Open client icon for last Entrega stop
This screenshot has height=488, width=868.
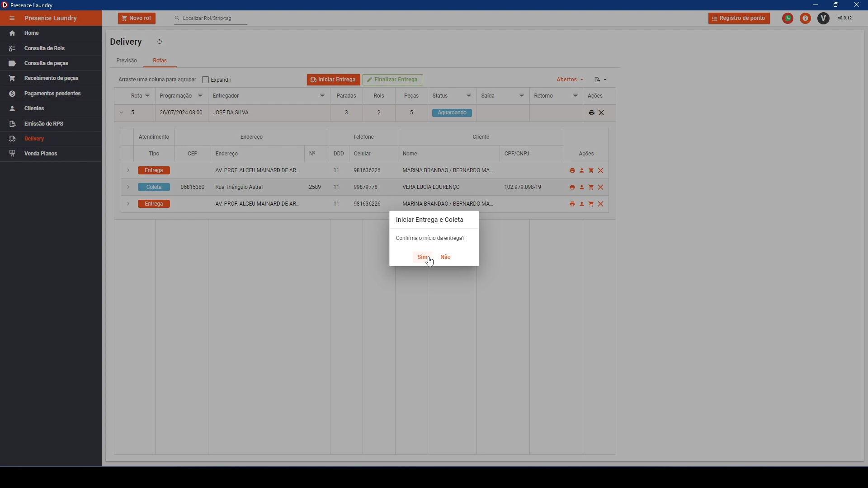(582, 204)
